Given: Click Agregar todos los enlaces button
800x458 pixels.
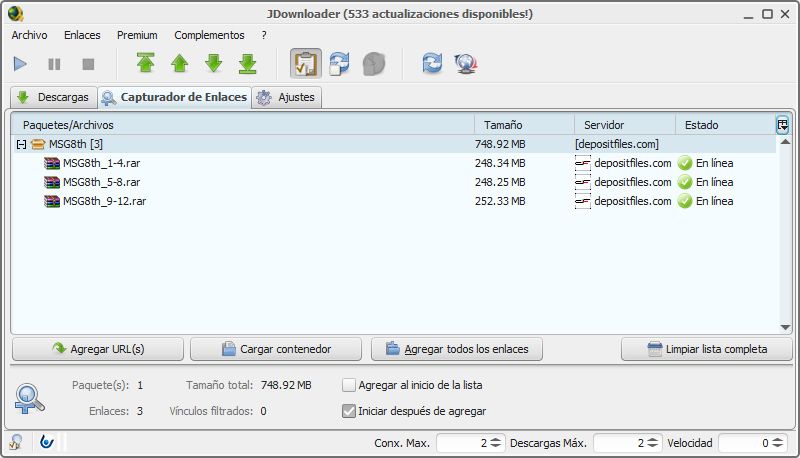Looking at the screenshot, I should pyautogui.click(x=457, y=349).
